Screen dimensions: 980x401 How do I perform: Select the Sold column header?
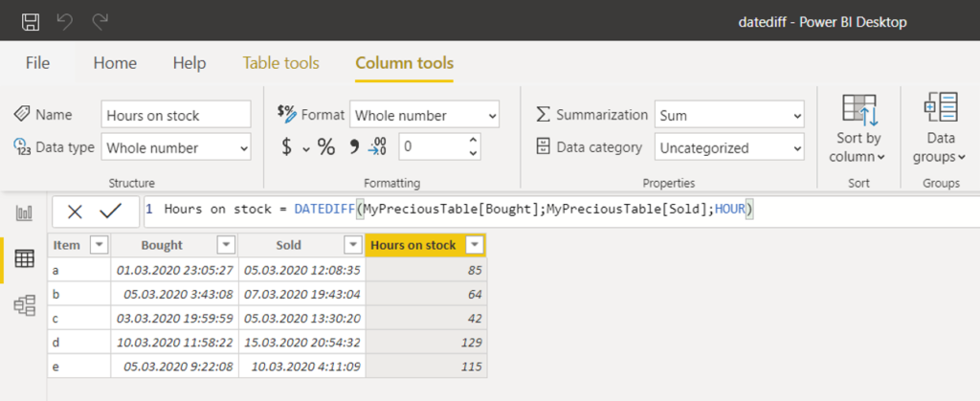pyautogui.click(x=288, y=245)
